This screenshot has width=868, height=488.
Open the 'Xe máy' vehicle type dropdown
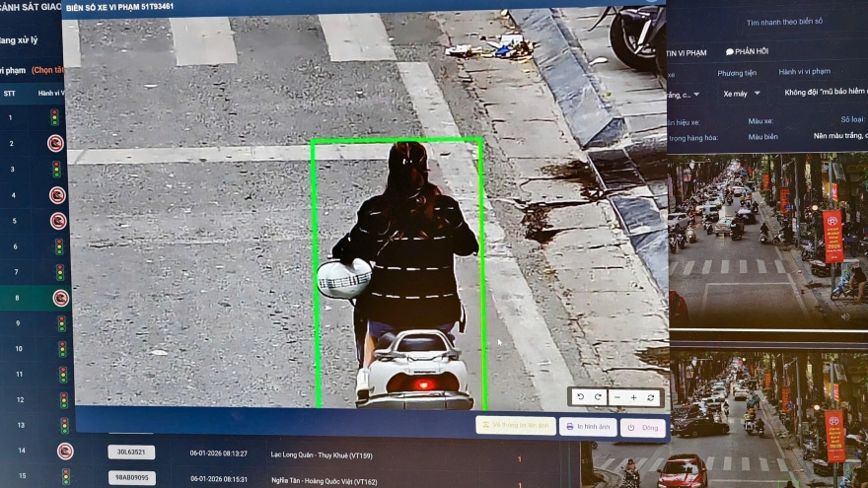742,93
